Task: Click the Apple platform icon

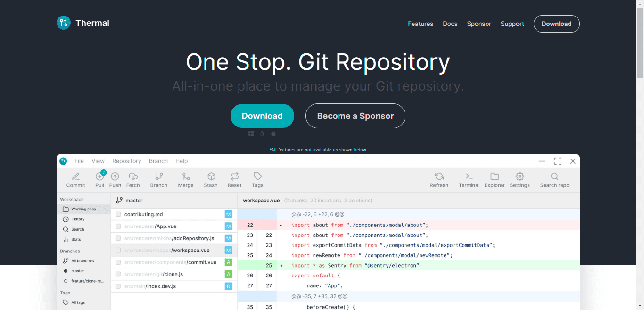Action: point(273,134)
